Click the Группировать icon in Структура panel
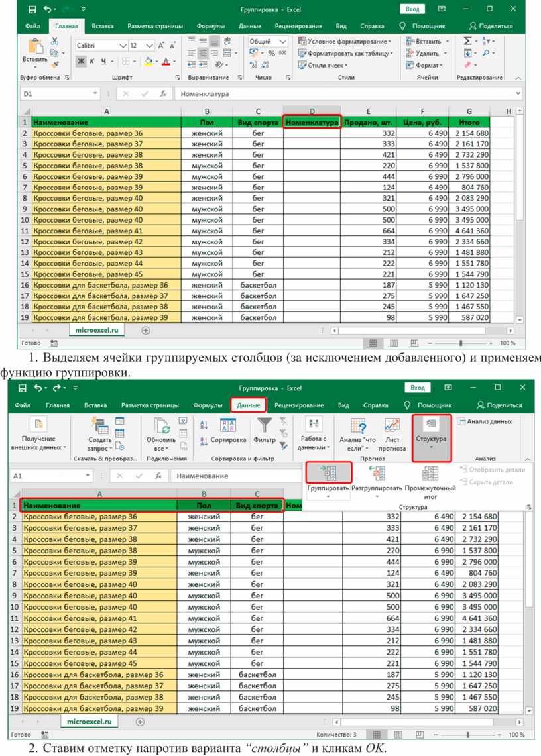541x756 pixels. 329,474
